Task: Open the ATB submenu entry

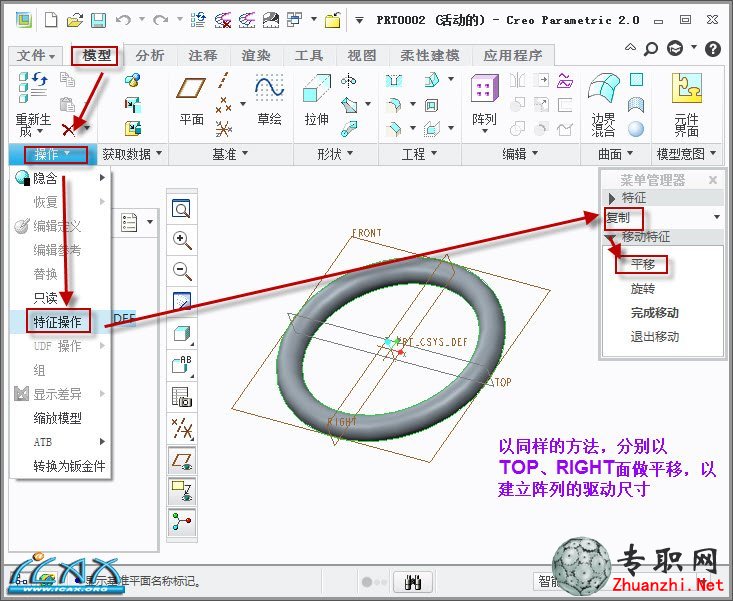Action: coord(60,442)
